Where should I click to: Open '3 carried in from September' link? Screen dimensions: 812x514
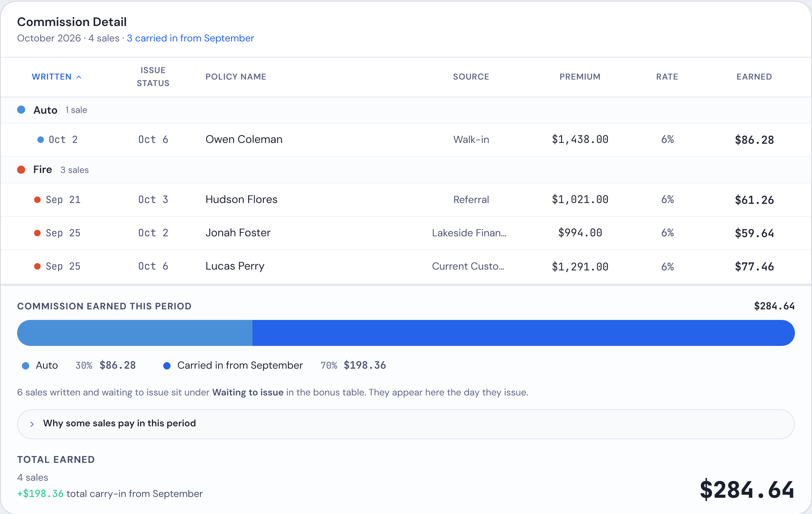coord(191,38)
